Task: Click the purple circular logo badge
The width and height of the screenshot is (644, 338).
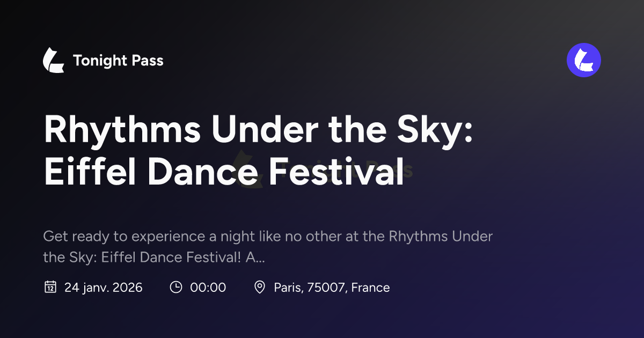Action: tap(584, 60)
